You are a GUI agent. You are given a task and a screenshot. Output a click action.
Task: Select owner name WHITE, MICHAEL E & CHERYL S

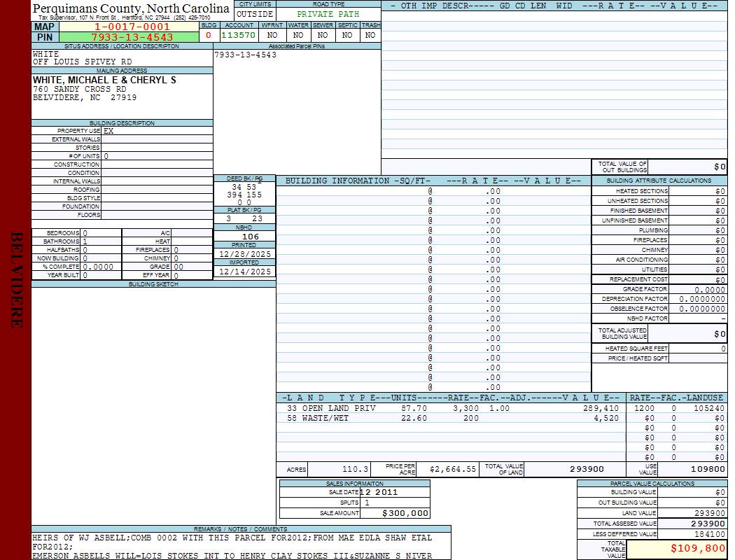(104, 80)
